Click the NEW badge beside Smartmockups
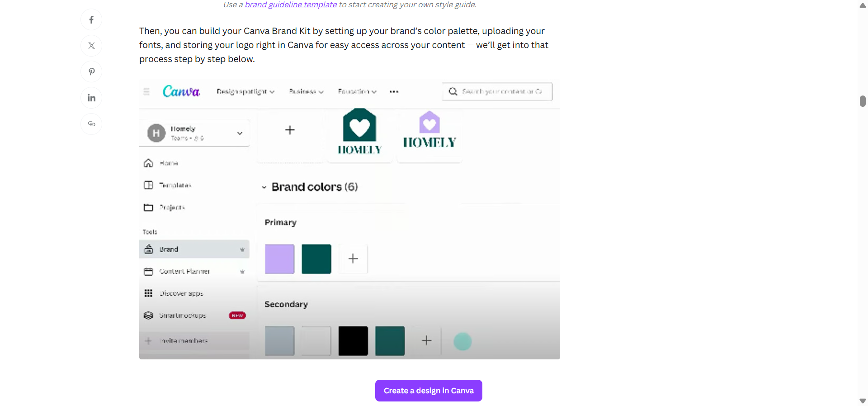This screenshot has height=406, width=868. 237,315
